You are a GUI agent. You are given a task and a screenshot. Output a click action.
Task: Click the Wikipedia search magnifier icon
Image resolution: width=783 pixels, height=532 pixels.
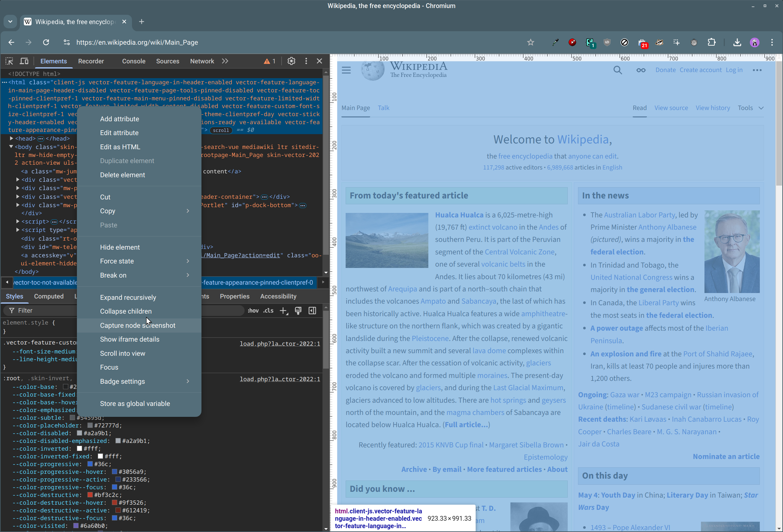[x=617, y=70]
